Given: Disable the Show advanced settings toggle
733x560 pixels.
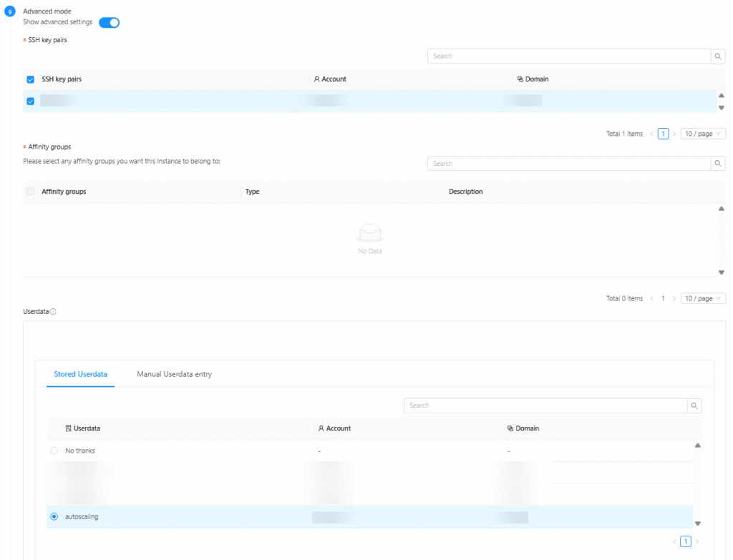Looking at the screenshot, I should coord(109,22).
